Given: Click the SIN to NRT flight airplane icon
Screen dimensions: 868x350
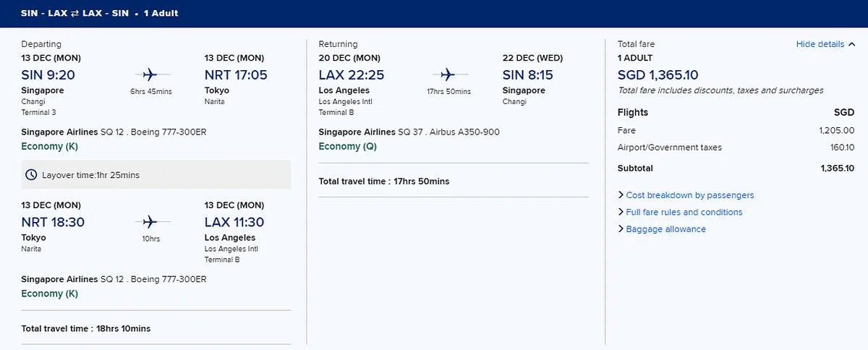Looking at the screenshot, I should tap(150, 74).
